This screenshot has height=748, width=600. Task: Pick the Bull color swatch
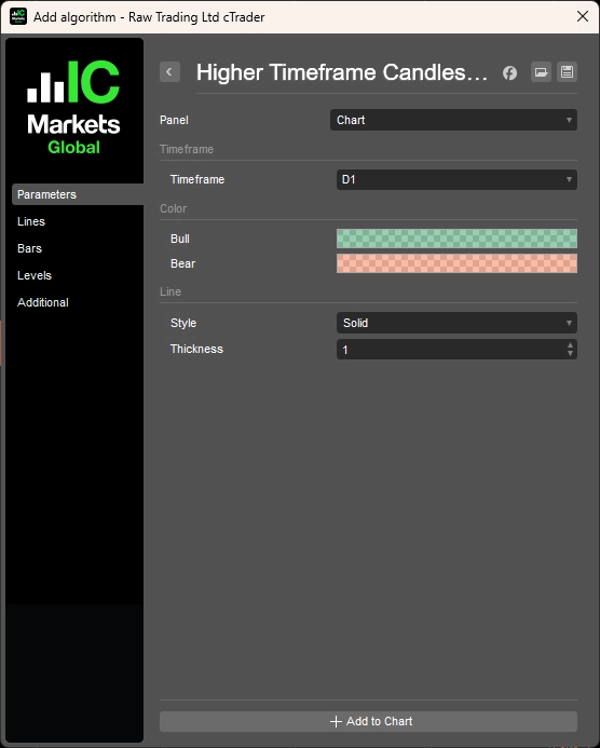[x=456, y=239]
